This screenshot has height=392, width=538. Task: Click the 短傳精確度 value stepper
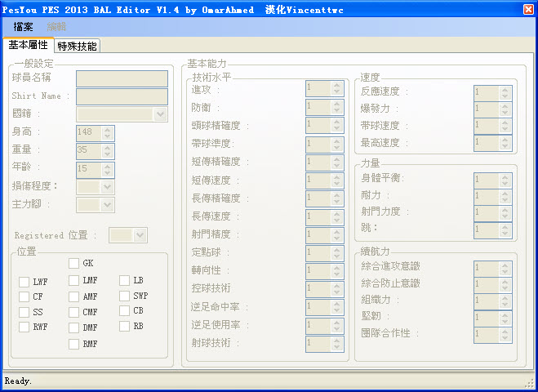[x=325, y=163]
